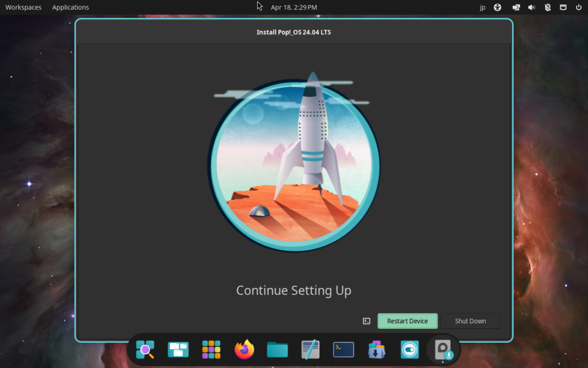Open the terminal icon beside Restart Device

366,321
